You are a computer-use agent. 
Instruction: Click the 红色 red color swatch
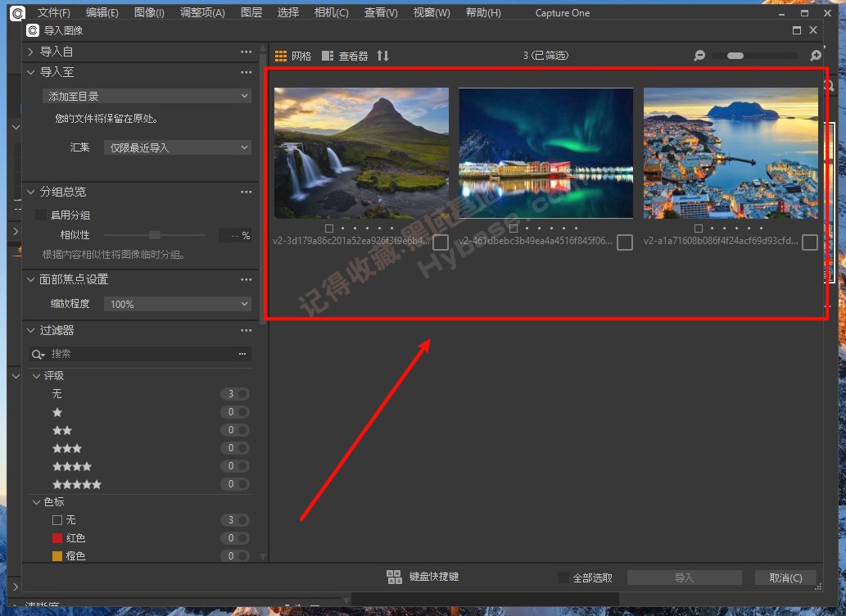(57, 538)
